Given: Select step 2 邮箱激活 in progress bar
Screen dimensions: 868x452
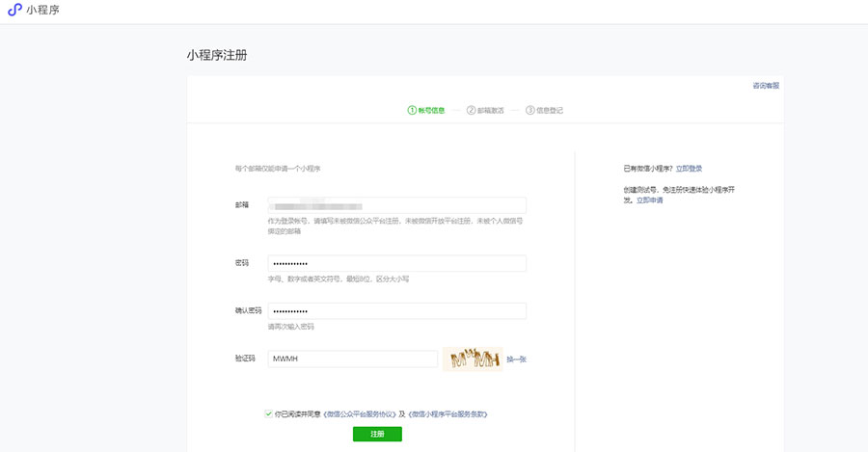Looking at the screenshot, I should (x=485, y=110).
